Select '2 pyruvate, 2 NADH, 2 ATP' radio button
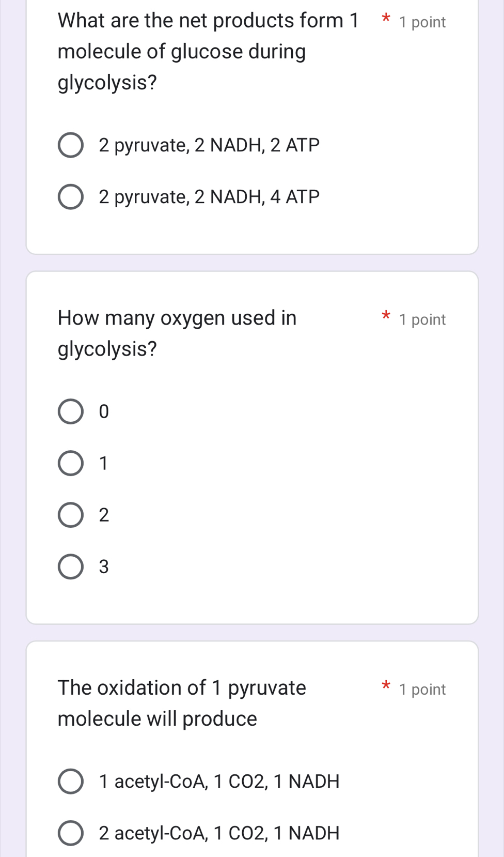The image size is (504, 857). pyautogui.click(x=70, y=145)
